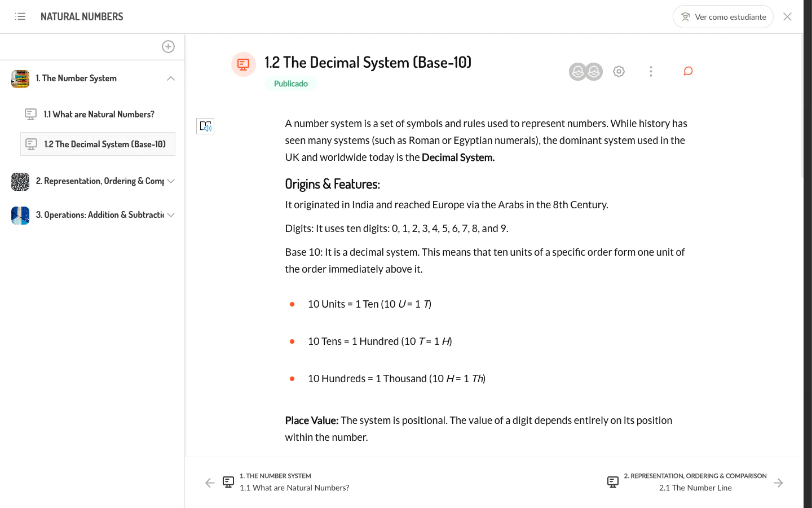Go to next: 2.1 The Number Line
This screenshot has height=508, width=812.
(x=695, y=488)
